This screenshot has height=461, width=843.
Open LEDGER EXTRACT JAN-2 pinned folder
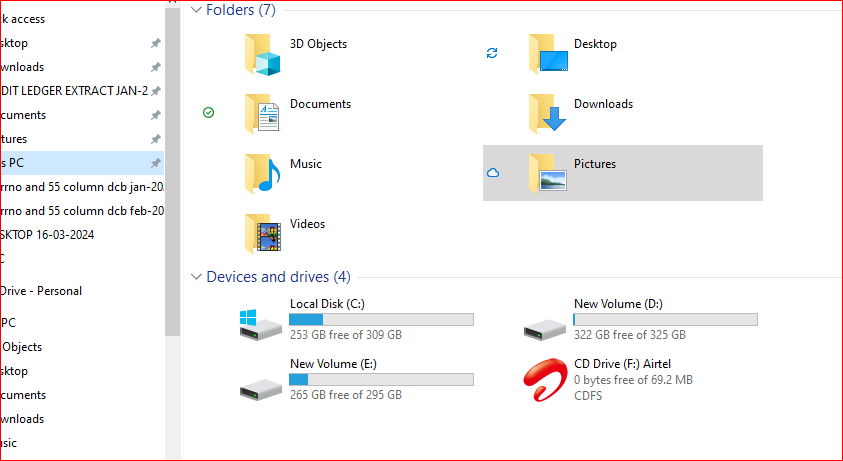tap(74, 91)
